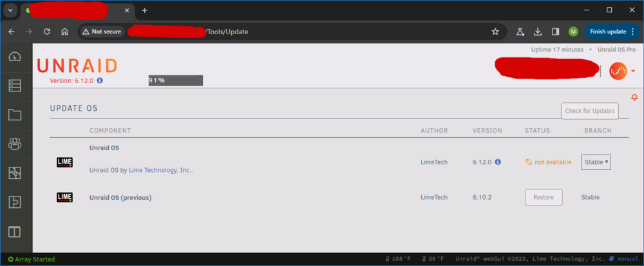Open the Settings icon in the sidebar
644x266 pixels.
15,173
